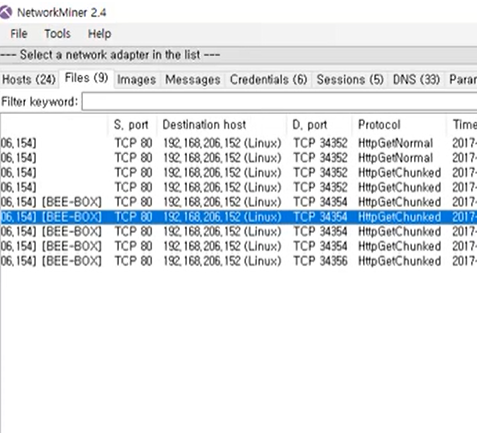Sort by the D. port column header
Viewport: 477px width, 433px height.
[x=319, y=125]
